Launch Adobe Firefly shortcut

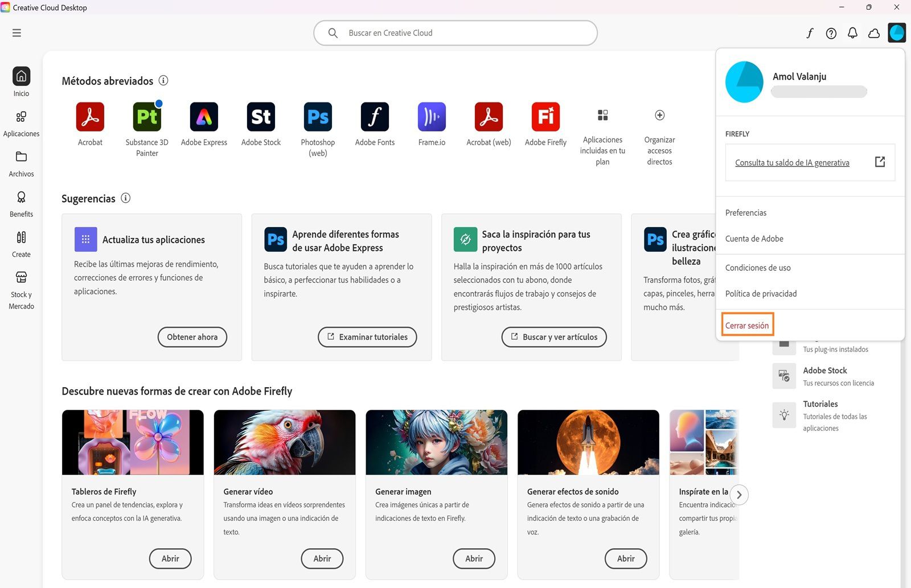(545, 117)
